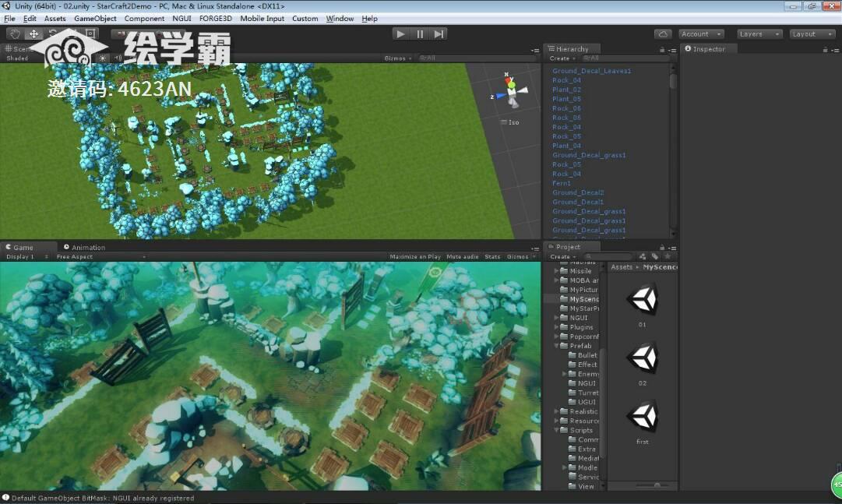This screenshot has width=842, height=504.
Task: Lock the Hierarchy panel
Action: point(662,49)
